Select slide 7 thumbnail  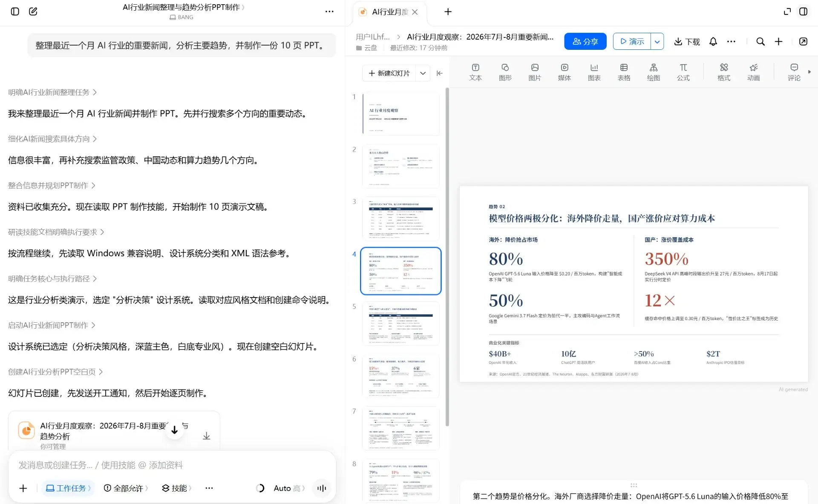pyautogui.click(x=401, y=428)
